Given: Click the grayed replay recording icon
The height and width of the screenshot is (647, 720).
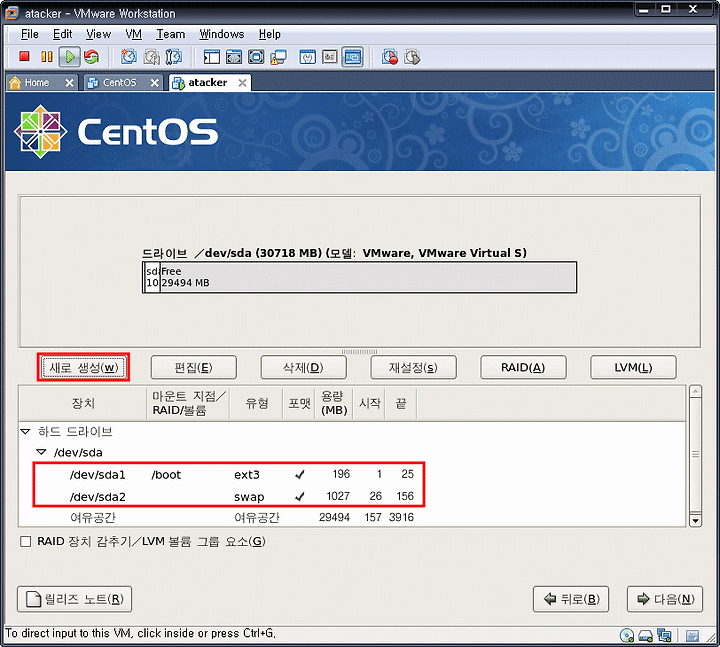Looking at the screenshot, I should point(412,57).
